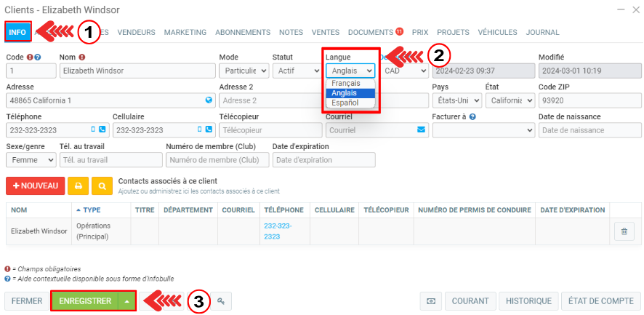Click the red Nouveau button
The image size is (644, 315).
pos(36,186)
